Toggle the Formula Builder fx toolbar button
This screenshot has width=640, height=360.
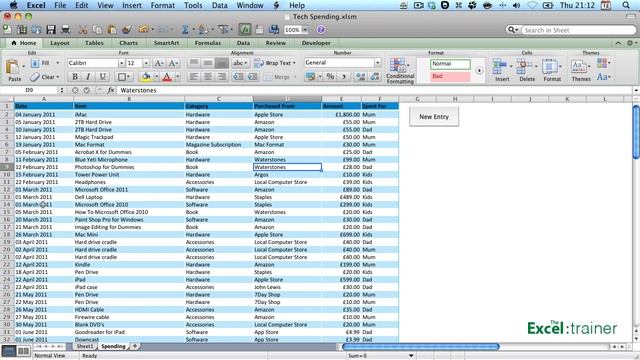click(244, 29)
